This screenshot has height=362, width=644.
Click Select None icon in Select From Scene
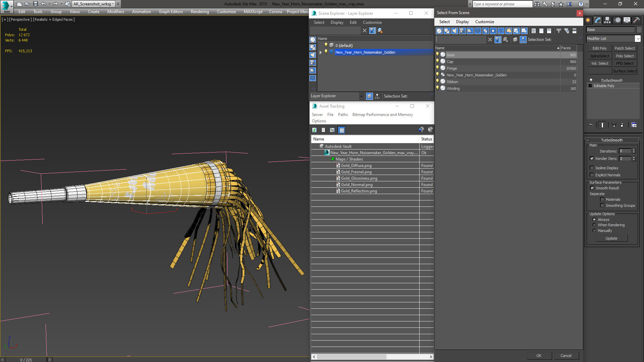click(541, 31)
